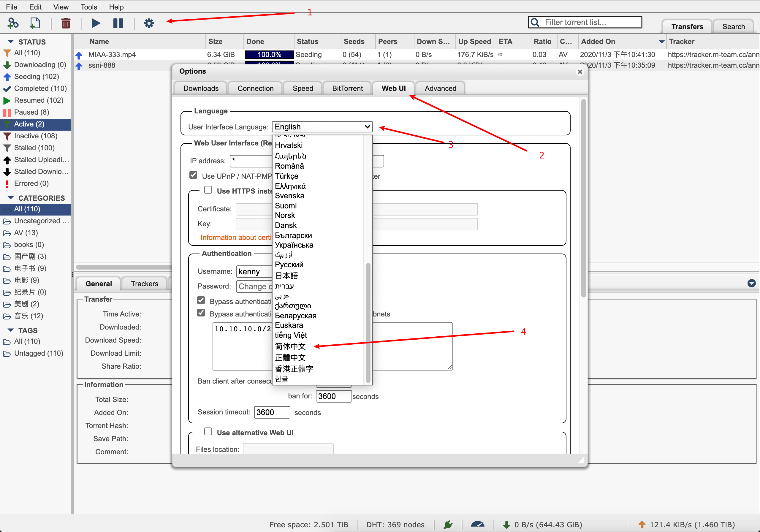Image resolution: width=760 pixels, height=532 pixels.
Task: Collapse the TAGS section
Action: 11,330
